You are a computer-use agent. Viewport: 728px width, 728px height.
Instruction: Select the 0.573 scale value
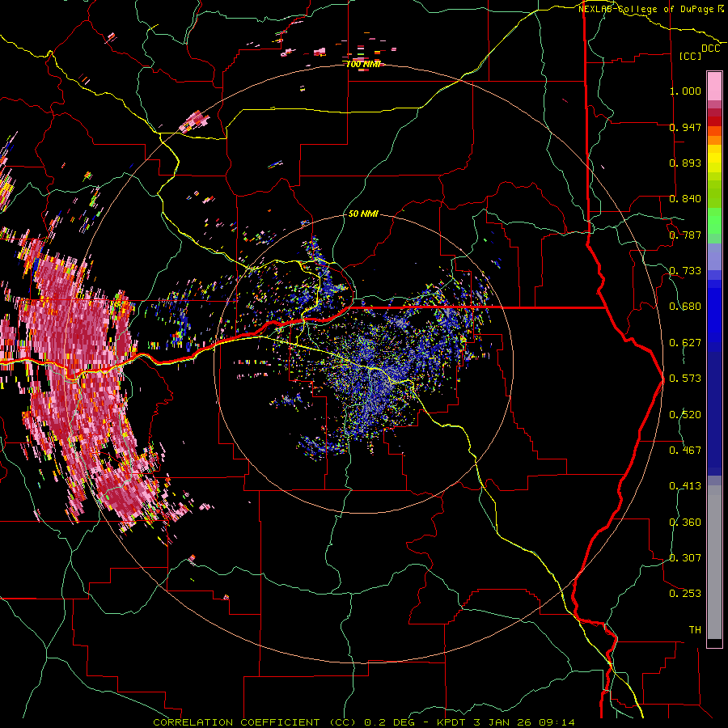(x=685, y=379)
